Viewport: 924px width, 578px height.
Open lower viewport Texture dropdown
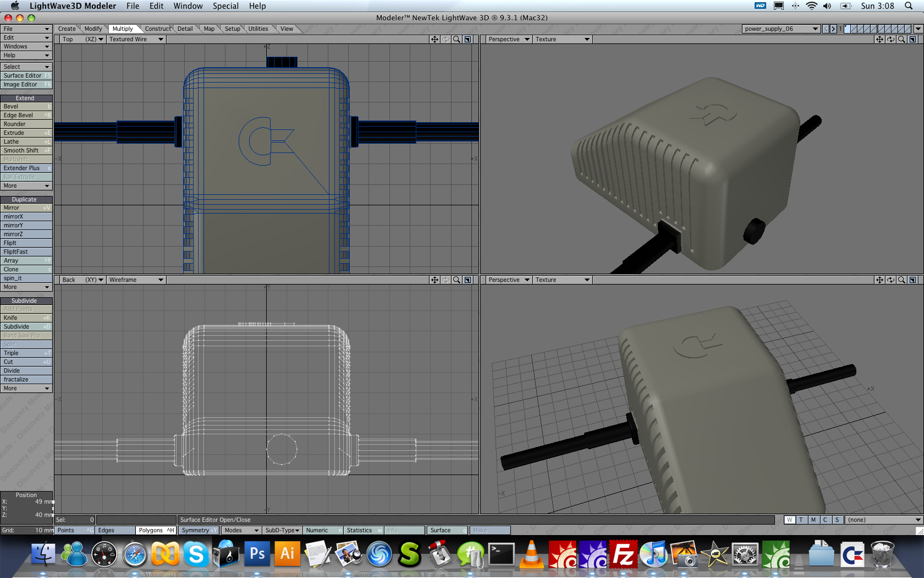(562, 280)
